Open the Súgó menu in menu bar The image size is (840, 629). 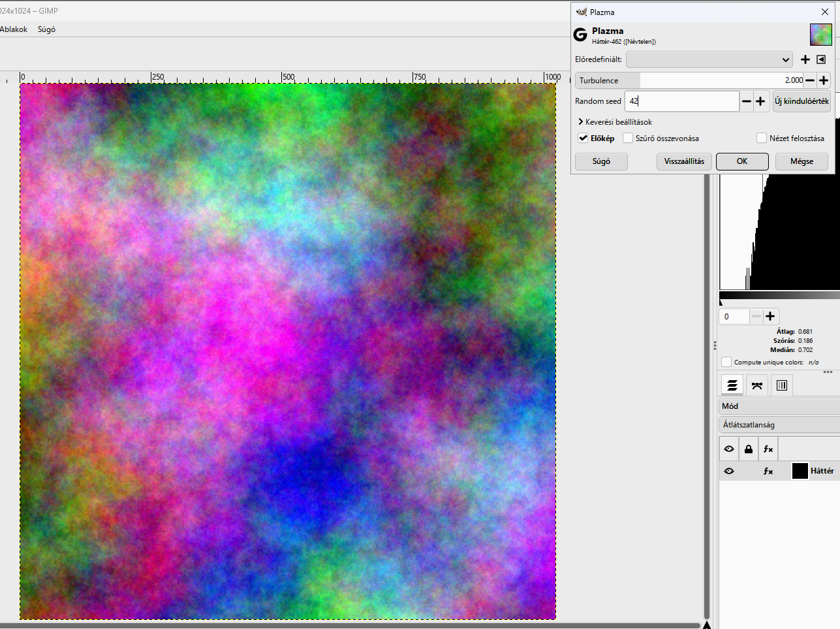pyautogui.click(x=46, y=29)
